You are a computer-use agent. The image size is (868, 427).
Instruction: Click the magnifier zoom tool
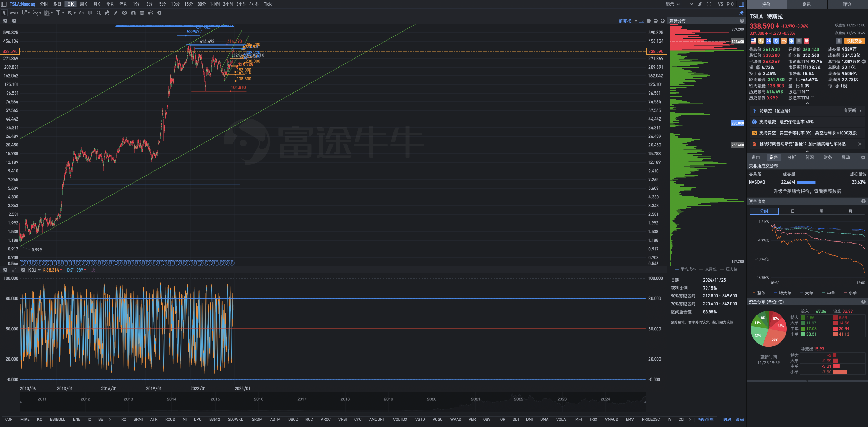coord(99,13)
